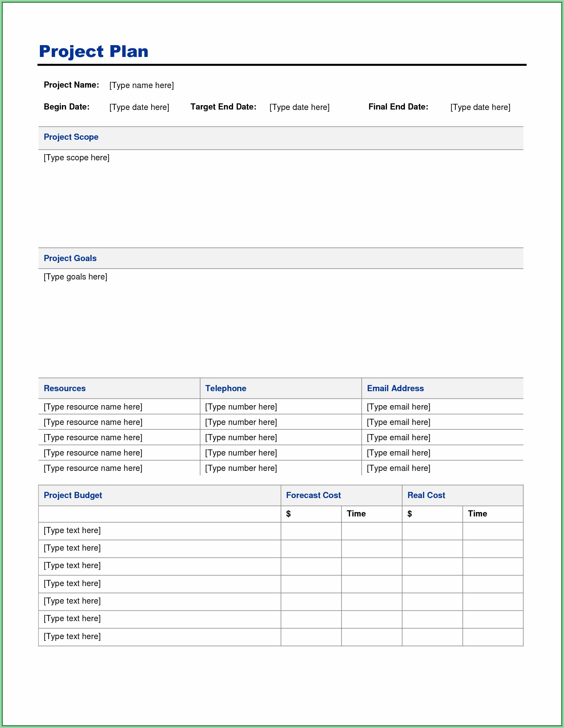Click the Real Cost header cell

click(426, 495)
